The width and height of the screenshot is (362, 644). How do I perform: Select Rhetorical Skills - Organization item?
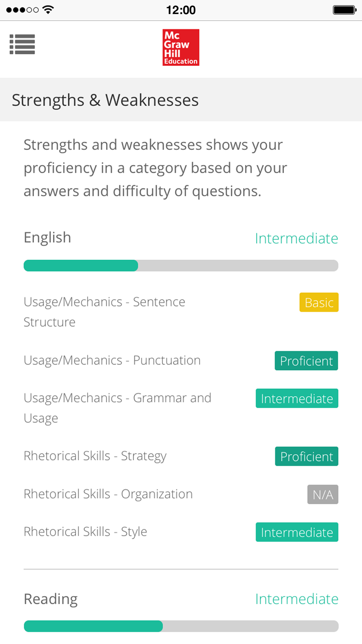[x=181, y=494]
